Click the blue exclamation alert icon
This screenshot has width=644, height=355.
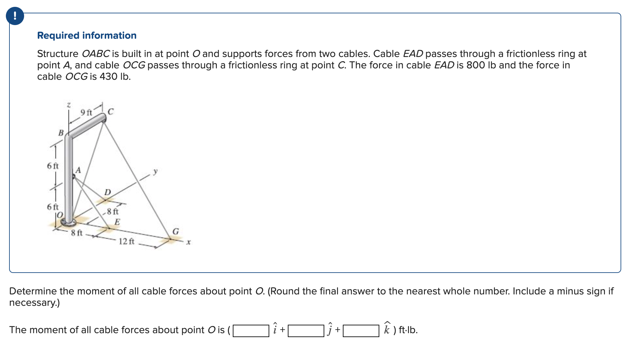(15, 17)
